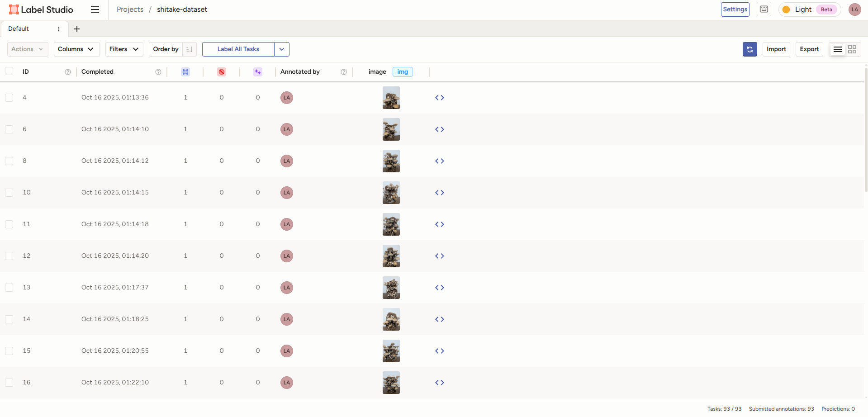Screen dimensions: 868x417
Task: Show task source for task 15
Action: click(440, 351)
